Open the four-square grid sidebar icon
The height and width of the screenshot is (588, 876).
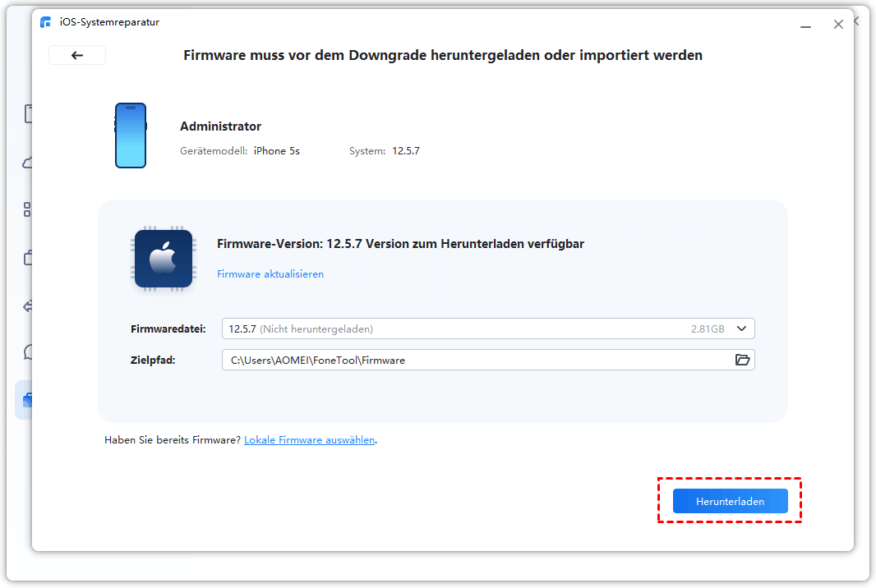coord(27,209)
